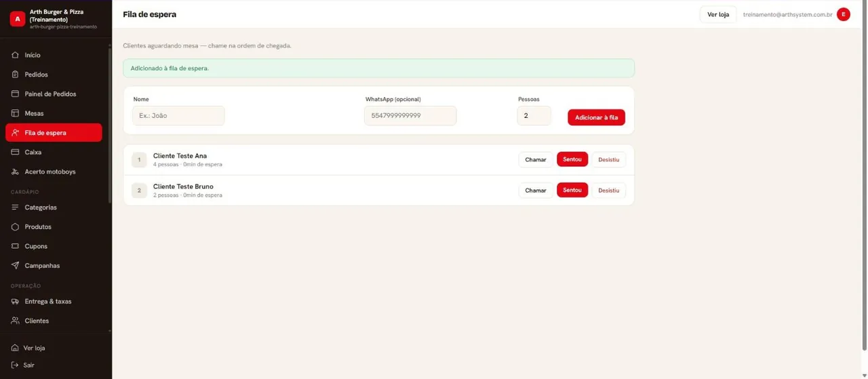Image resolution: width=868 pixels, height=379 pixels.
Task: Click the Sair logout icon
Action: (x=15, y=365)
